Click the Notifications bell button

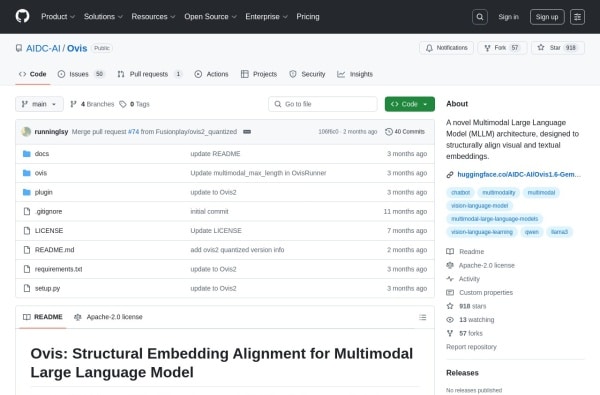pos(447,48)
